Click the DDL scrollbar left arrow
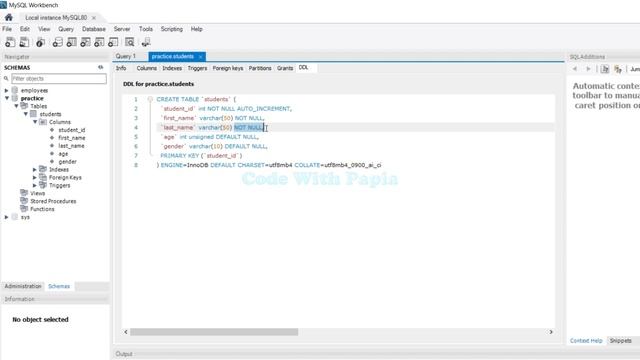The width and height of the screenshot is (640, 360). 126,332
